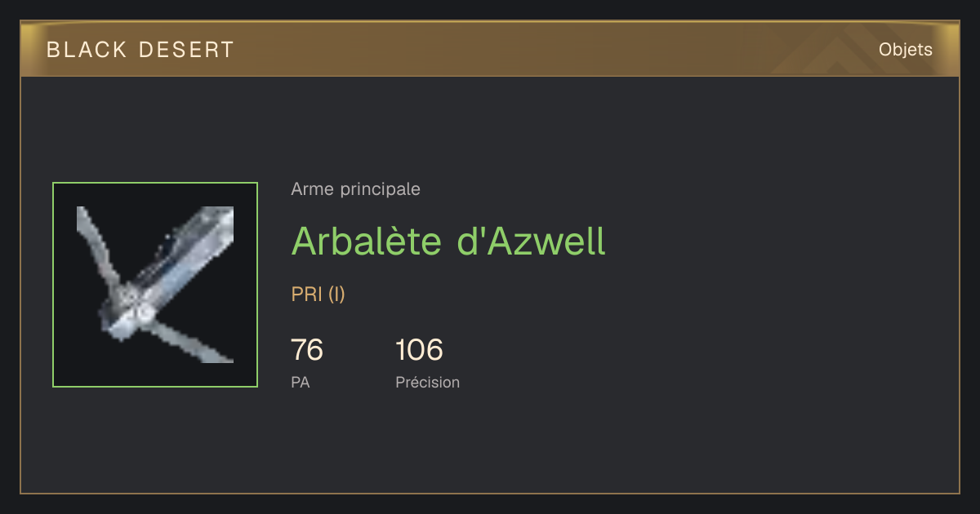
Task: Click the empty card area below the stats
Action: pos(490,445)
